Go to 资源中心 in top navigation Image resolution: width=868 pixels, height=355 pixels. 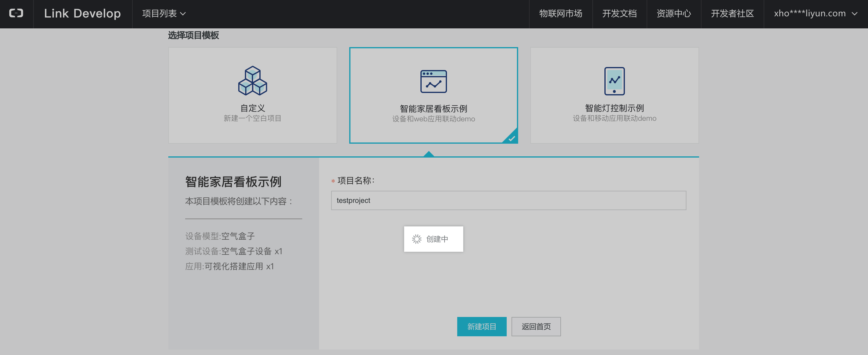click(673, 14)
